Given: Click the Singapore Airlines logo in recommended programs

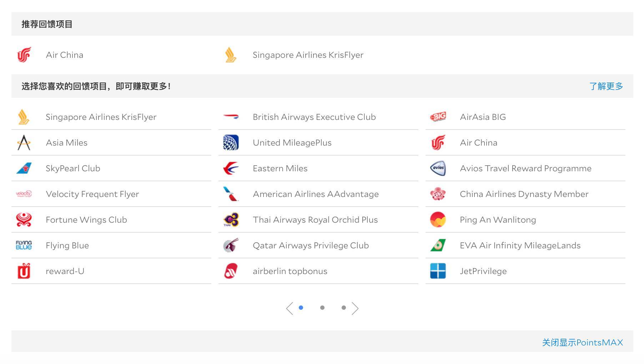Looking at the screenshot, I should click(x=231, y=55).
